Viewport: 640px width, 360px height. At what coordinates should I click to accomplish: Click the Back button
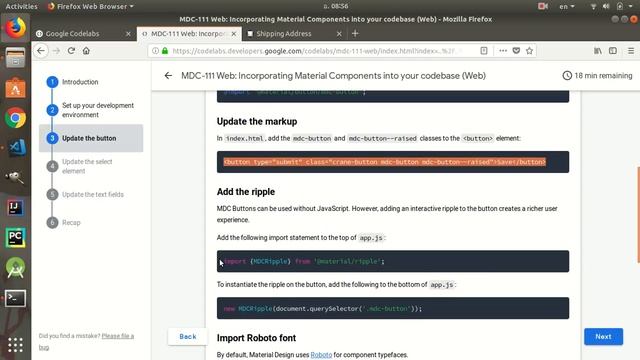coord(188,336)
